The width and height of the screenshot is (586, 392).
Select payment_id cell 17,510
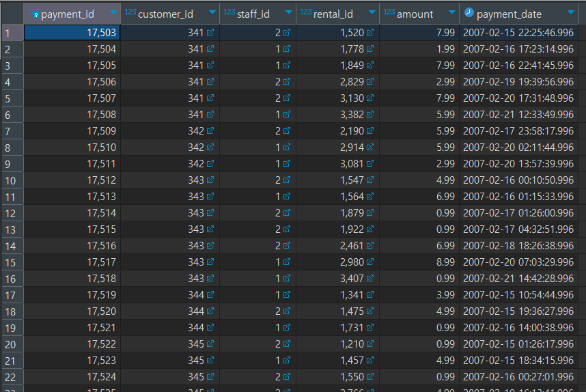tap(72, 148)
